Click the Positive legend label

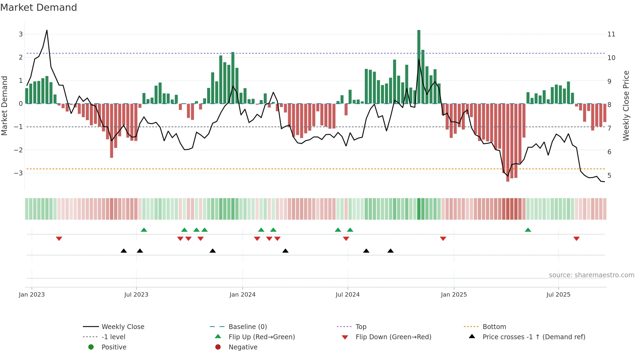[x=114, y=347]
